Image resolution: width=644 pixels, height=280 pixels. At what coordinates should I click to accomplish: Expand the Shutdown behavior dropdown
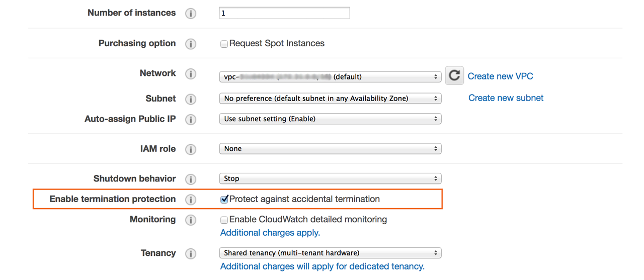click(330, 178)
